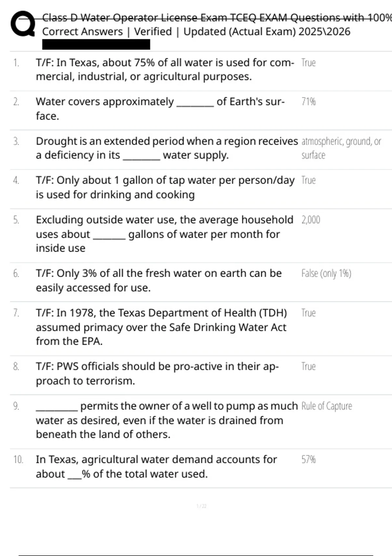Viewport: 392px width, 556px height.
Task: Click the "57%" answer for question 10
Action: (x=308, y=460)
